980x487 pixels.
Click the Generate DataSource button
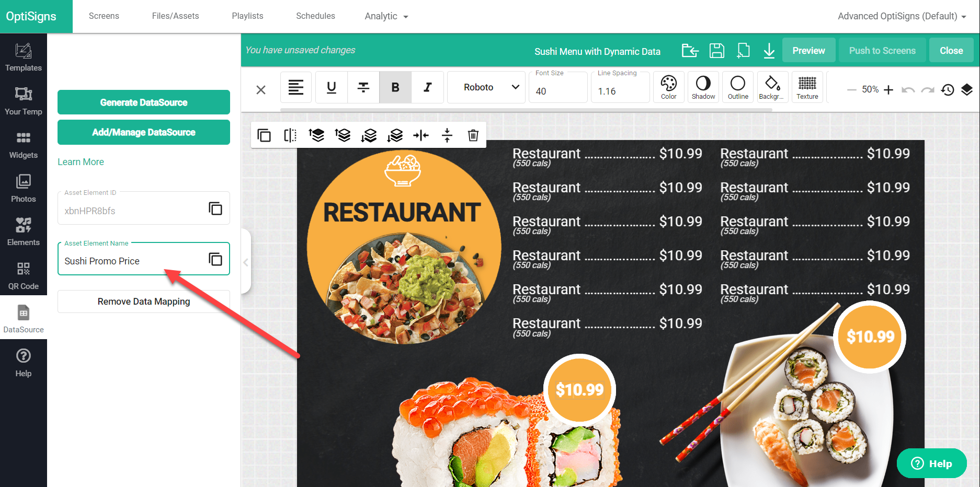pyautogui.click(x=144, y=102)
